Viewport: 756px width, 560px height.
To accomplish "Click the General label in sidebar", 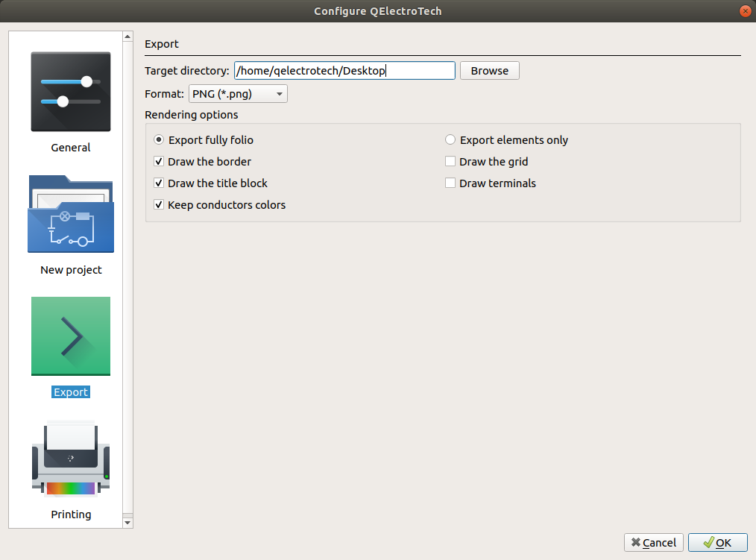I will point(71,148).
